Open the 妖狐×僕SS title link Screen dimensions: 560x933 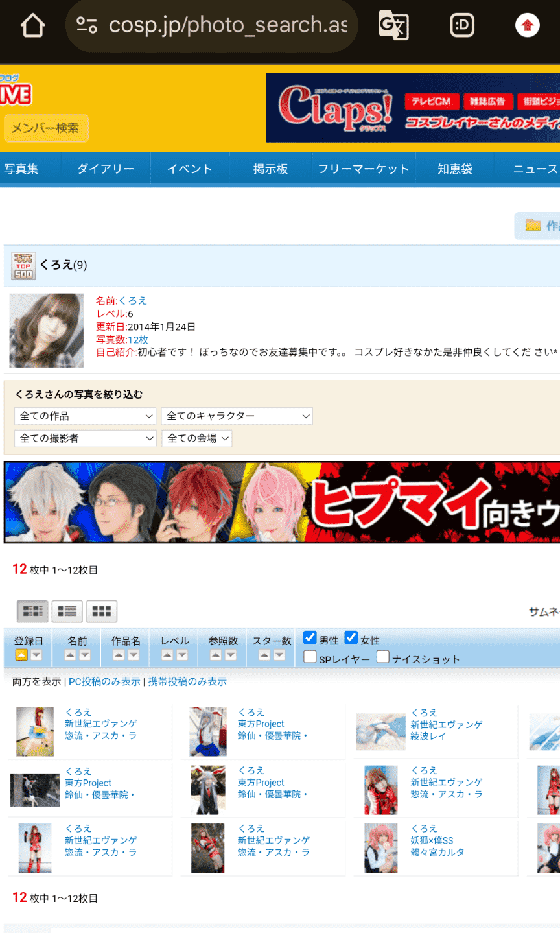(x=432, y=840)
